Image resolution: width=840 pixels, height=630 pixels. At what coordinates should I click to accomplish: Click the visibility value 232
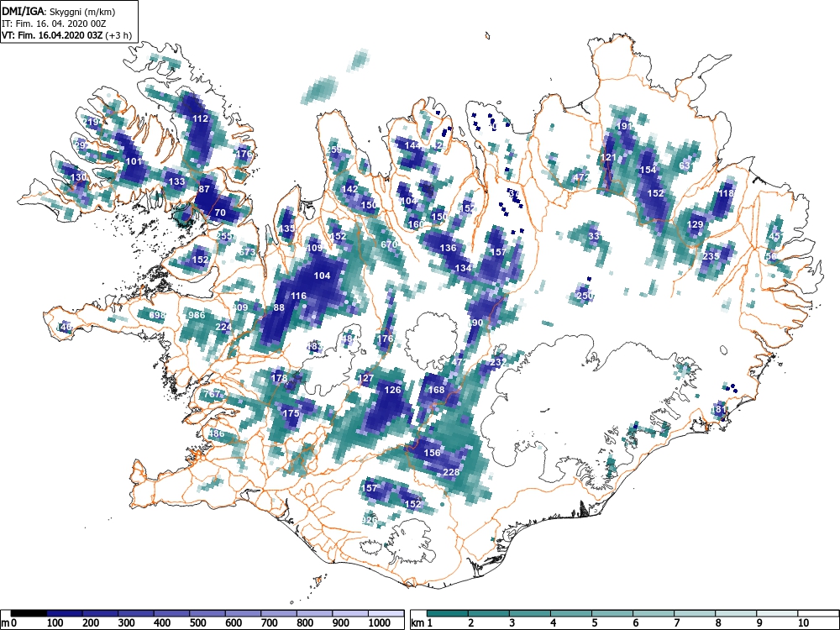(x=498, y=363)
